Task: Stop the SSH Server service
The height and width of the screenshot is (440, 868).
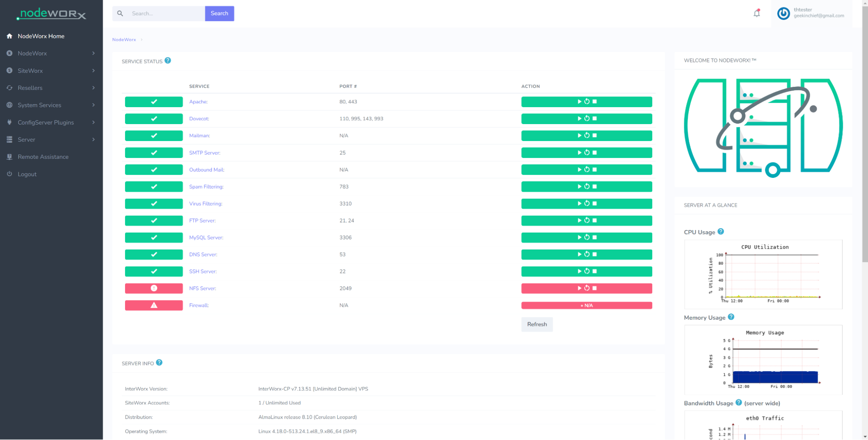Action: (x=594, y=271)
